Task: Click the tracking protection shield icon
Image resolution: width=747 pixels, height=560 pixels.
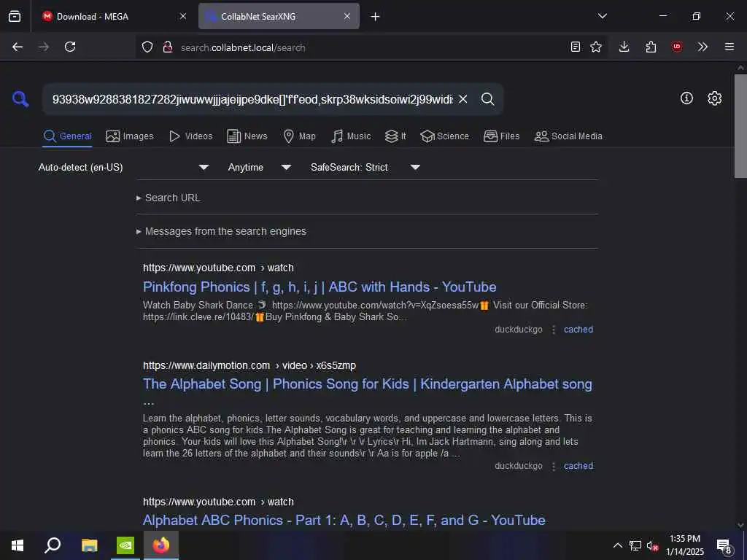Action: 147,47
